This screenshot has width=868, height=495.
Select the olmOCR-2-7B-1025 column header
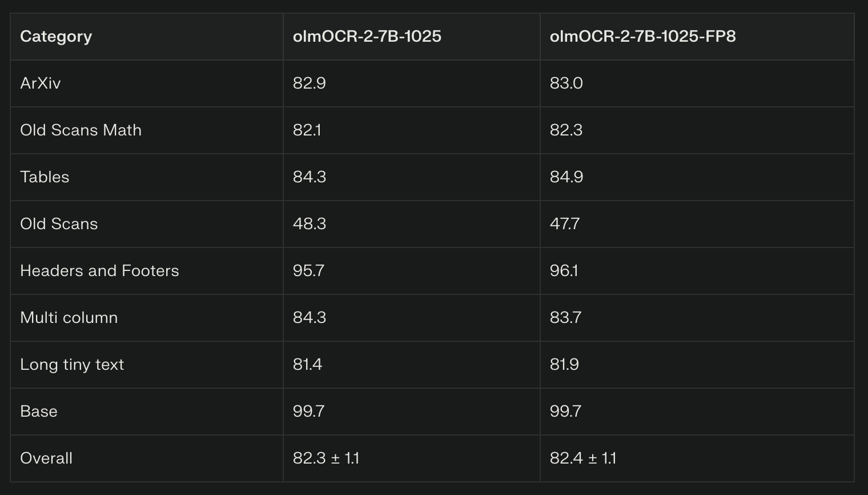tap(367, 37)
